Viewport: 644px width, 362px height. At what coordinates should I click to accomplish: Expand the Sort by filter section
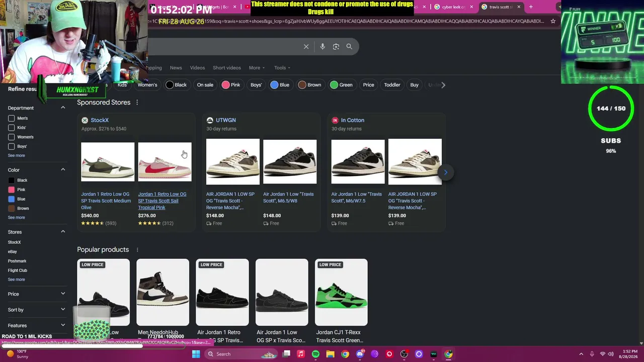(63, 310)
